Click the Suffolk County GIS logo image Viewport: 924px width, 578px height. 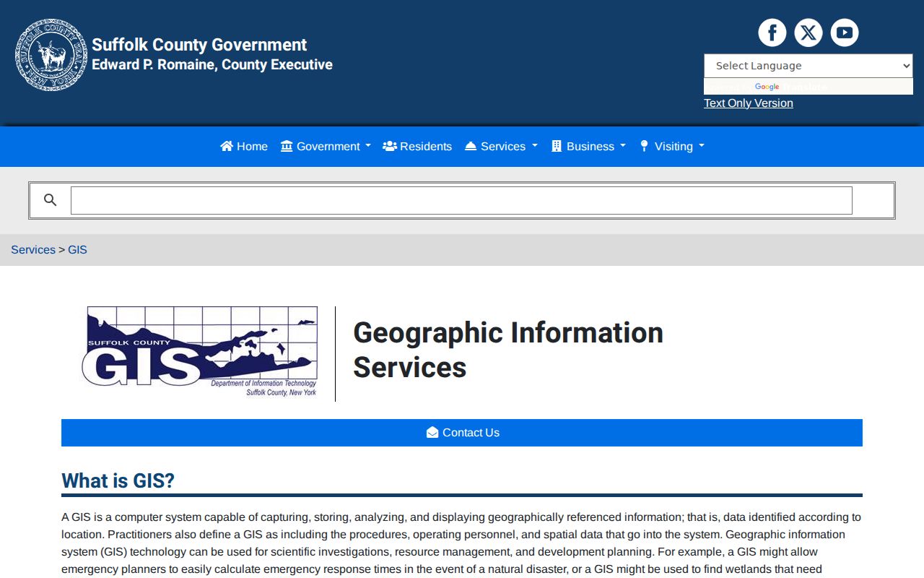(x=200, y=353)
